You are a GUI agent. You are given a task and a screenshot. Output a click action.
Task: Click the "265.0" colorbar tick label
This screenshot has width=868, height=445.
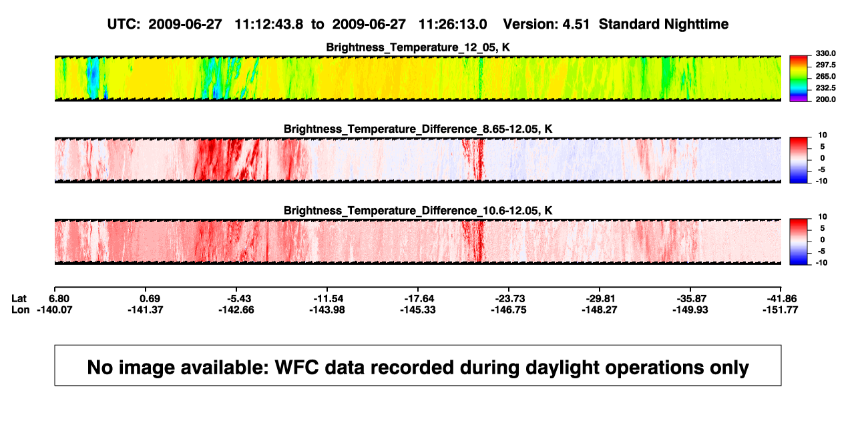(827, 76)
